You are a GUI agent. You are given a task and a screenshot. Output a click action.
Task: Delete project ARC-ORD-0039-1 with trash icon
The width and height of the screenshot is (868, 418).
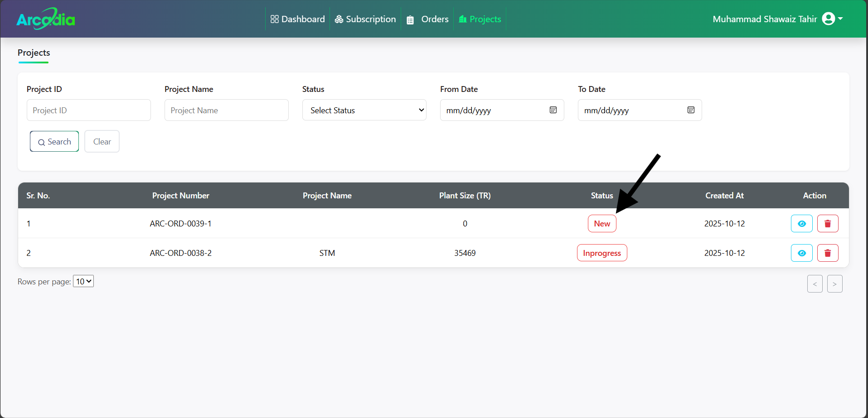(827, 224)
